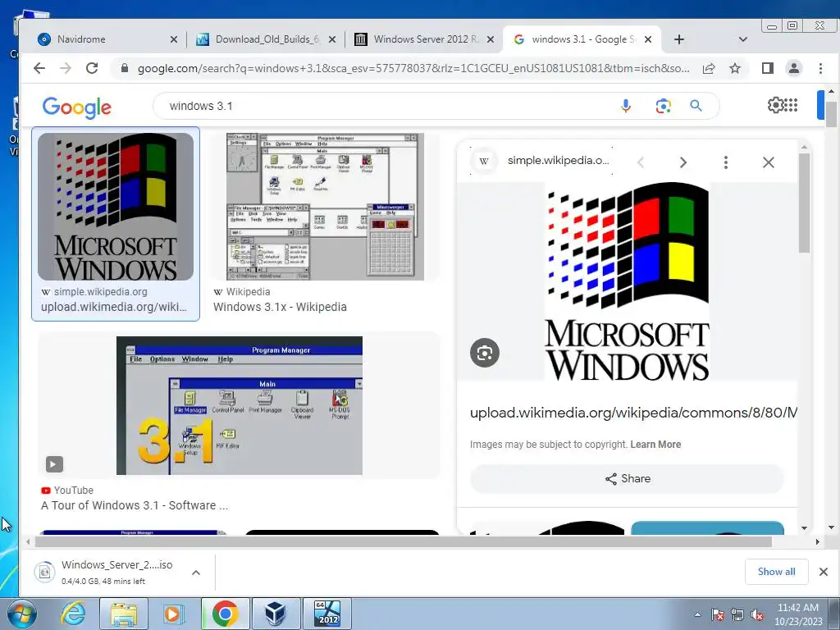Screen dimensions: 840x630
Task: Open the Learn More copyright link
Action: click(x=655, y=444)
